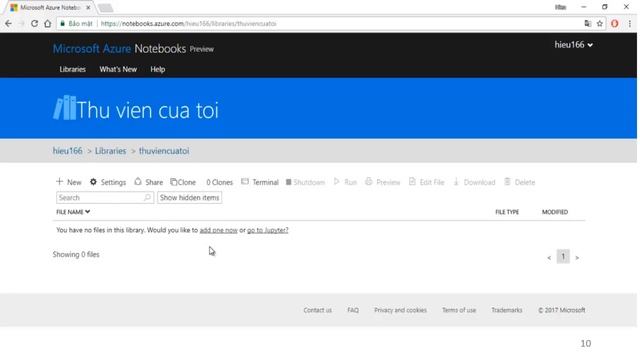Sort by FILE TYPE column header

click(507, 212)
